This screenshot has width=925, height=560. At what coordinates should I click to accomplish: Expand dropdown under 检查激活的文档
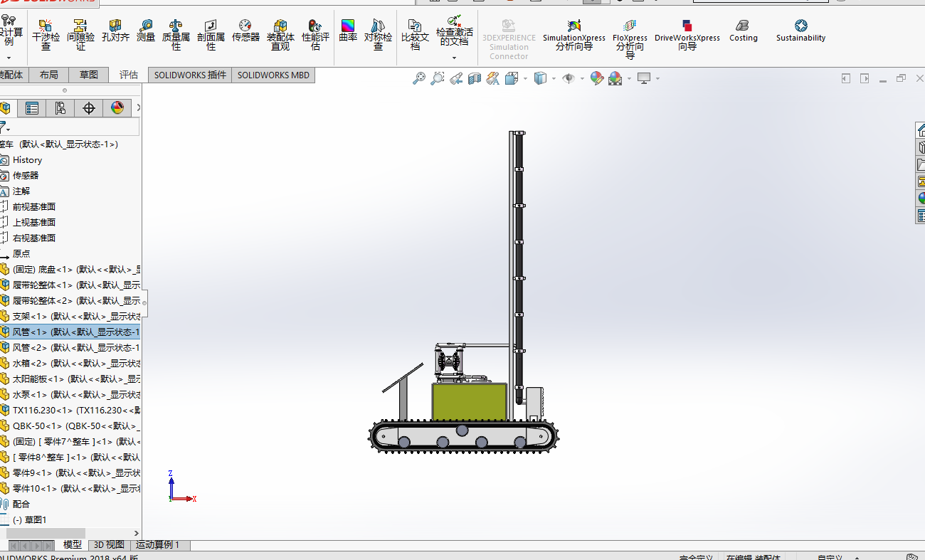pyautogui.click(x=454, y=58)
